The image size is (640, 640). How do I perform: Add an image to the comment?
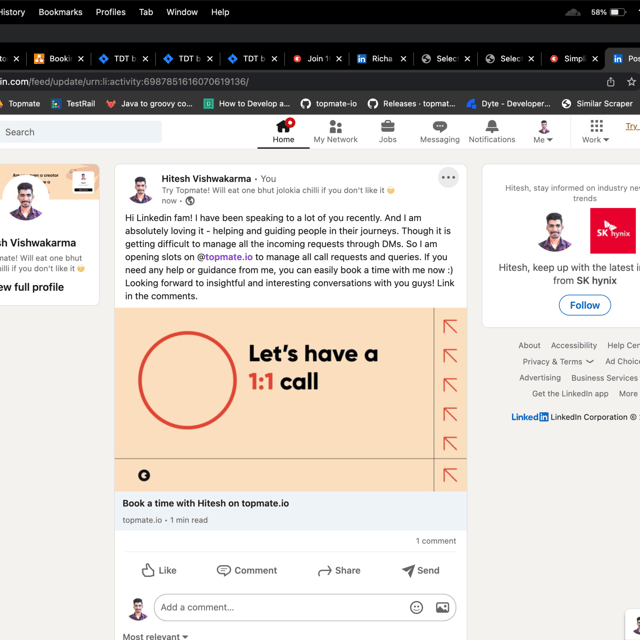442,607
